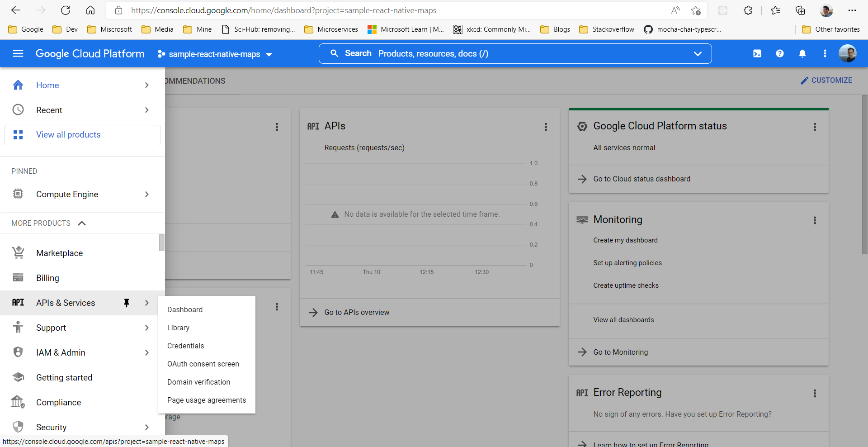Expand Compute Engine submenu chevron
The image size is (868, 447).
[147, 194]
